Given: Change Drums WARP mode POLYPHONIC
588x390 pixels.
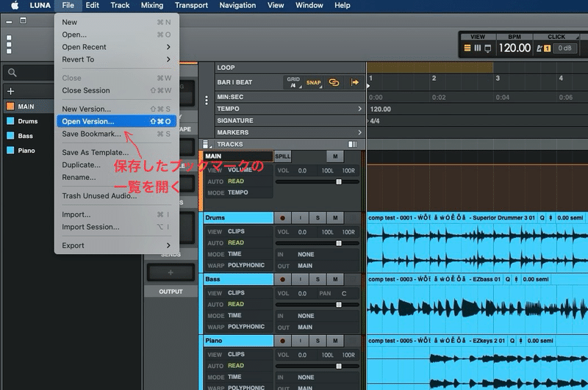Looking at the screenshot, I should coord(246,265).
